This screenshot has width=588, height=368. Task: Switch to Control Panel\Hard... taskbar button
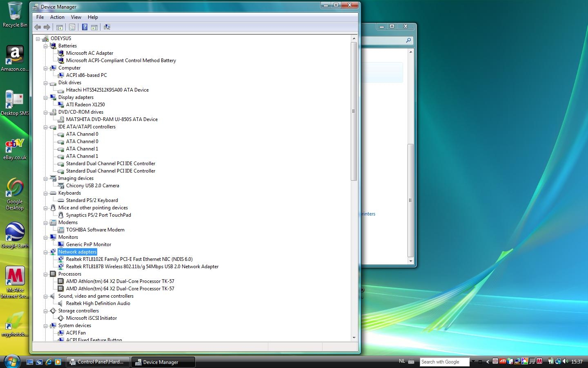pyautogui.click(x=98, y=362)
